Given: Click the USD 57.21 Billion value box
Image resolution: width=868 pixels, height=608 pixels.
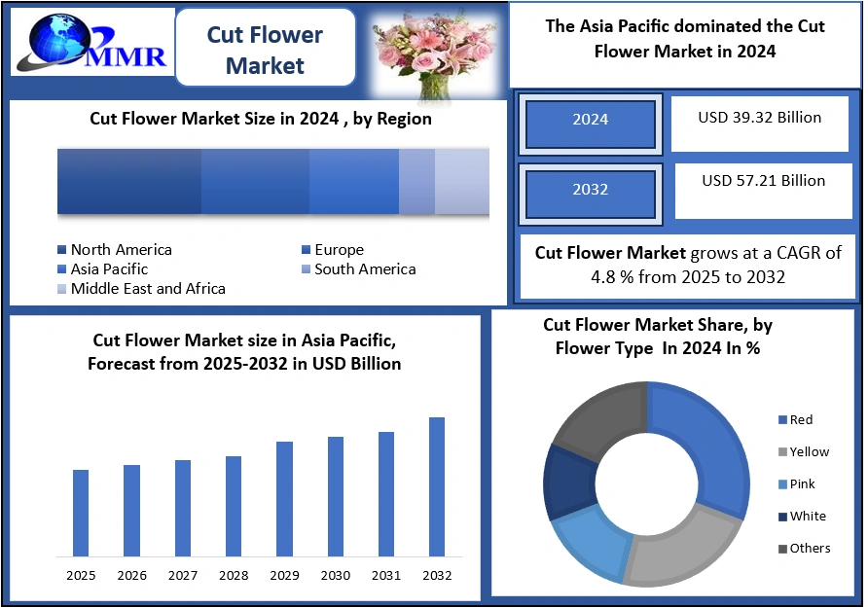Looking at the screenshot, I should pyautogui.click(x=763, y=190).
